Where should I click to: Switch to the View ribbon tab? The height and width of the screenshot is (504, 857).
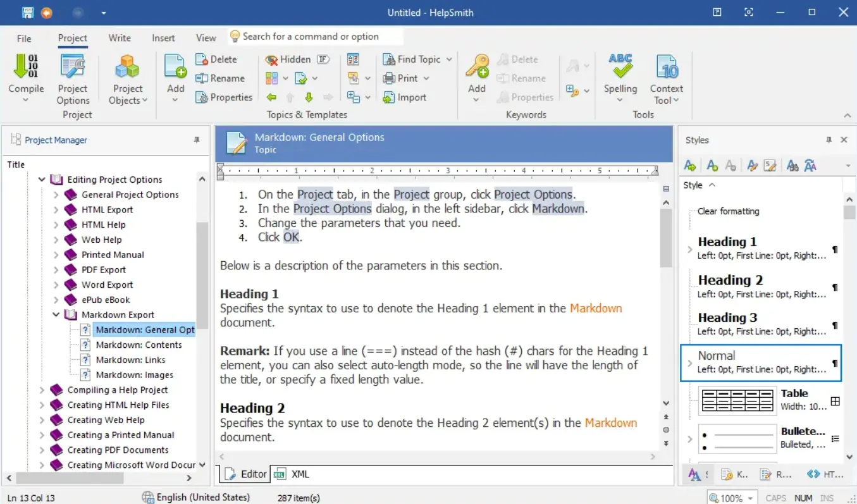[x=206, y=38]
